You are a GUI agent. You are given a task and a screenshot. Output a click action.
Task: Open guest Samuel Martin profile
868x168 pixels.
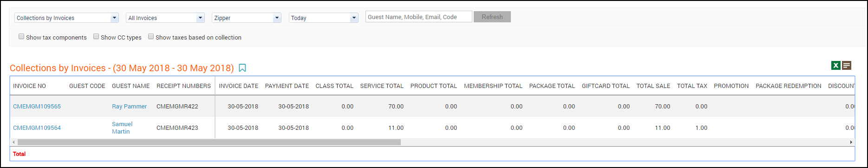pos(122,128)
